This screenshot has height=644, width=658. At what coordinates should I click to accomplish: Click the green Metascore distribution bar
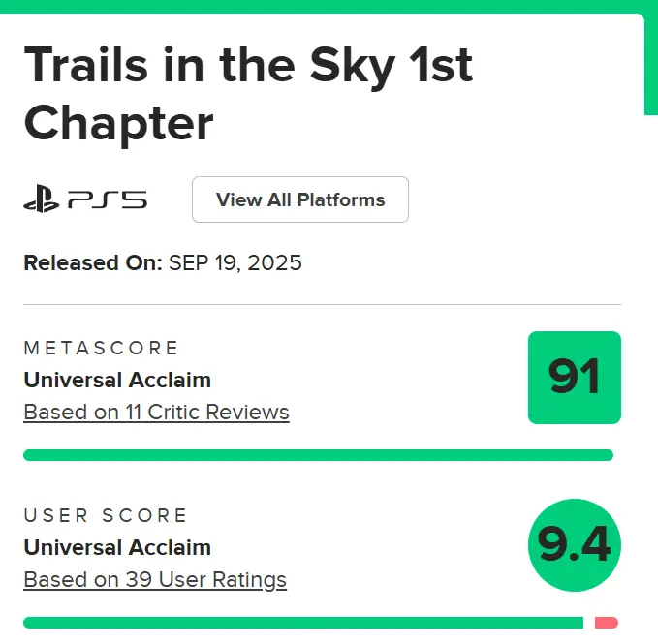coord(318,455)
